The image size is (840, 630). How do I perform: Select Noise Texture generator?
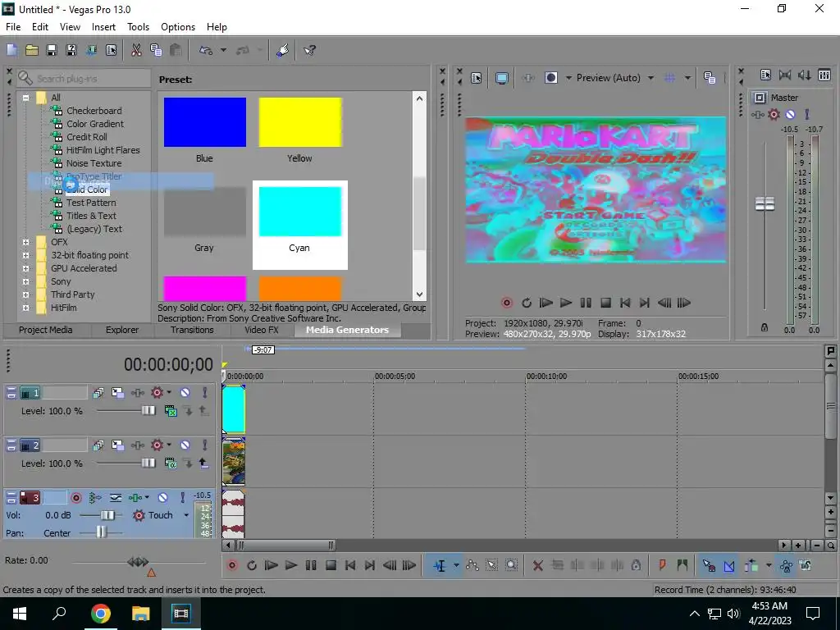click(x=94, y=163)
